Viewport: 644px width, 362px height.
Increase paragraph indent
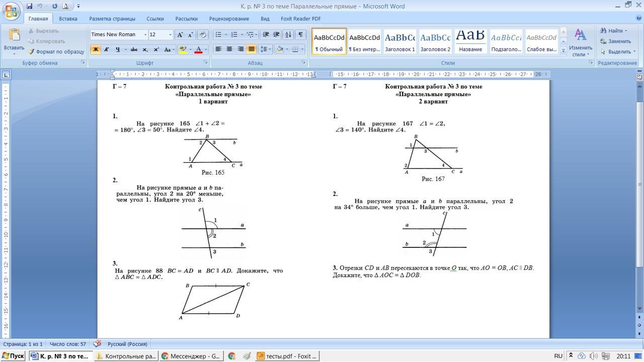point(277,35)
